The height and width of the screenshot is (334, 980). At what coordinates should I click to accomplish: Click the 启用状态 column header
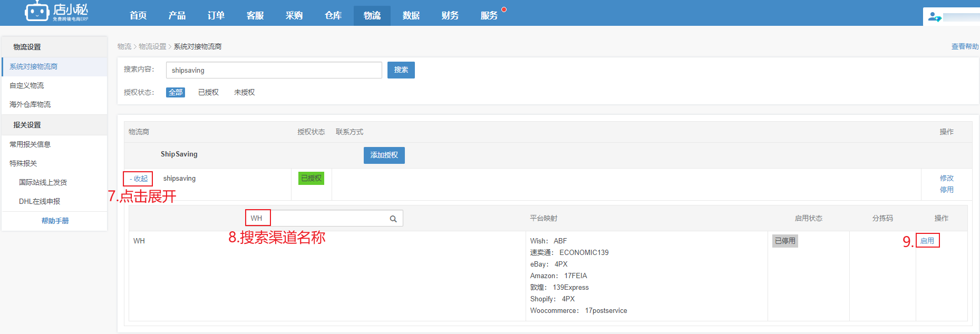coord(809,219)
